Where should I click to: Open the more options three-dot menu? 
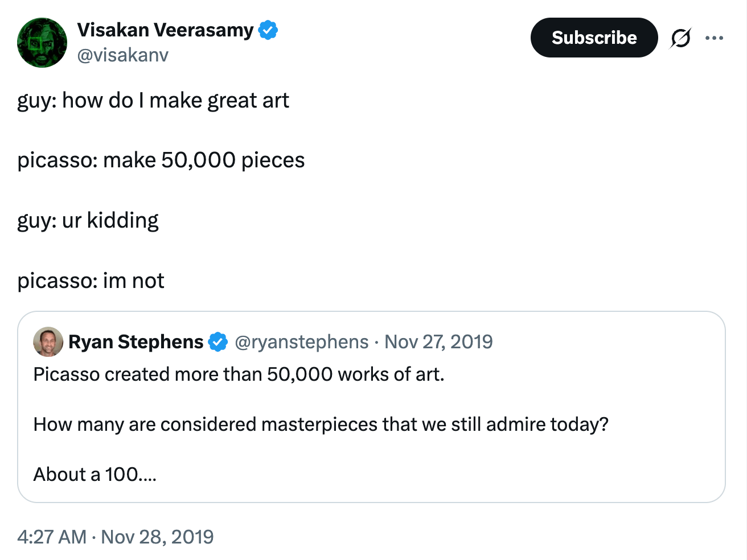(x=714, y=38)
